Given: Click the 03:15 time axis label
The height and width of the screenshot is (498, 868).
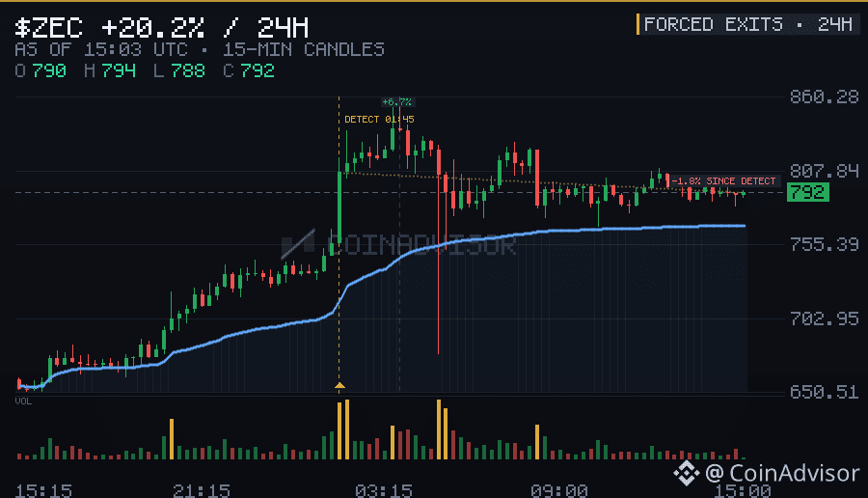Looking at the screenshot, I should pyautogui.click(x=384, y=491).
